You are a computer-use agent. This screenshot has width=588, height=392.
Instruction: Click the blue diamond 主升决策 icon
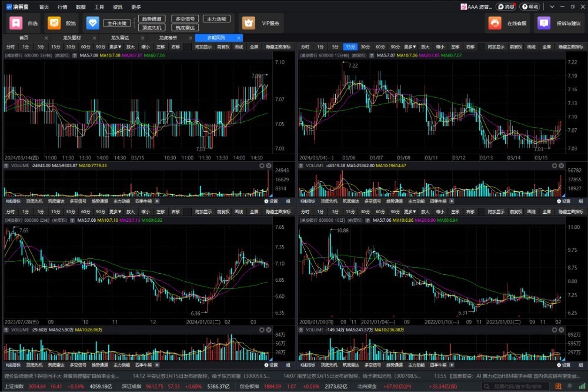[93, 23]
